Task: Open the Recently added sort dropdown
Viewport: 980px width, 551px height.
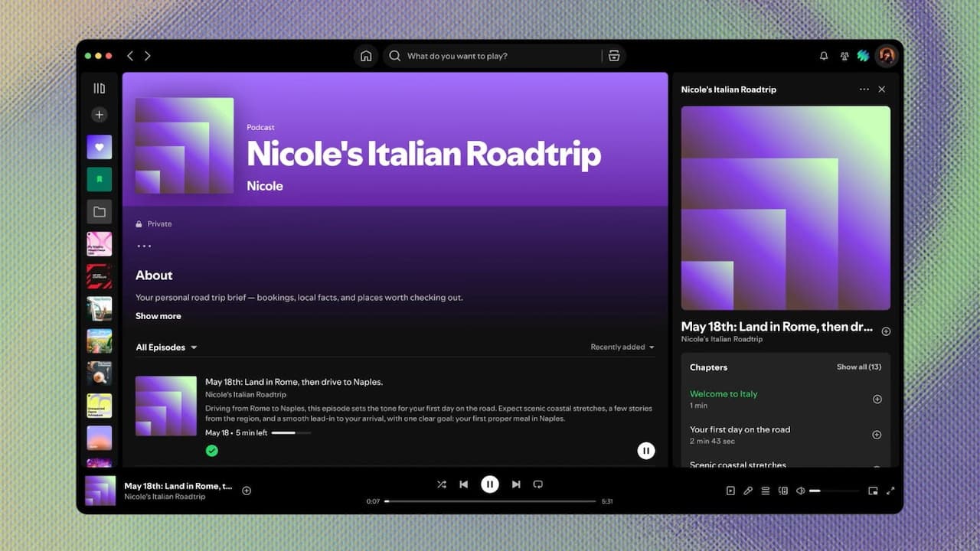Action: (622, 347)
